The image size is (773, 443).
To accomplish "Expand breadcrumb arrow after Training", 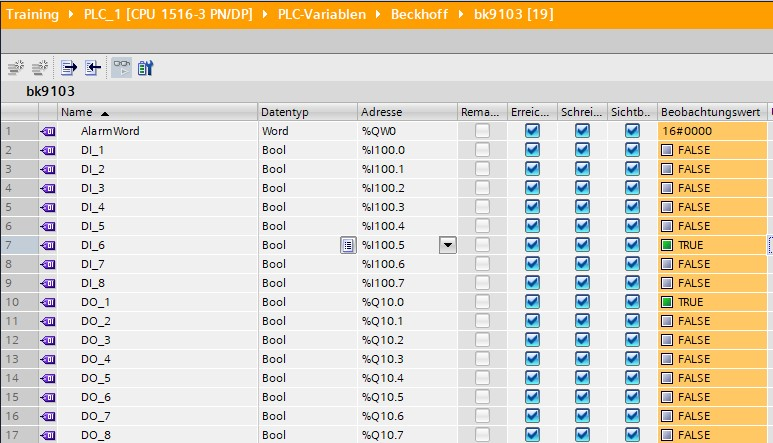I will [70, 14].
